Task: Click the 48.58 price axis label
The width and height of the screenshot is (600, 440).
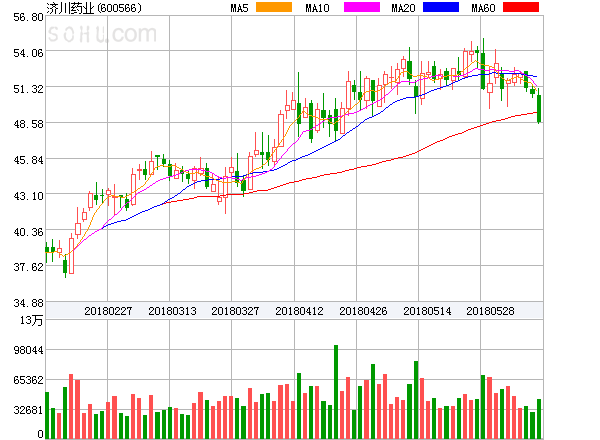Action: point(28,124)
